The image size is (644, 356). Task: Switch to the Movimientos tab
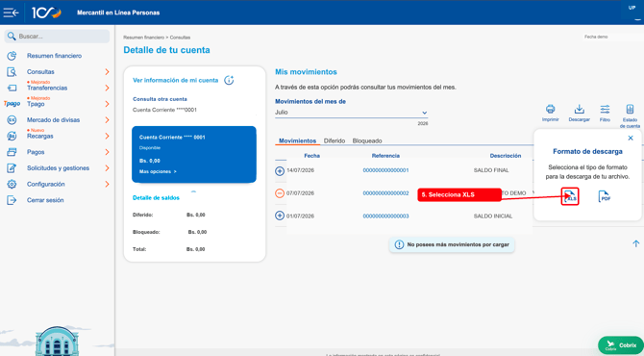pyautogui.click(x=297, y=140)
